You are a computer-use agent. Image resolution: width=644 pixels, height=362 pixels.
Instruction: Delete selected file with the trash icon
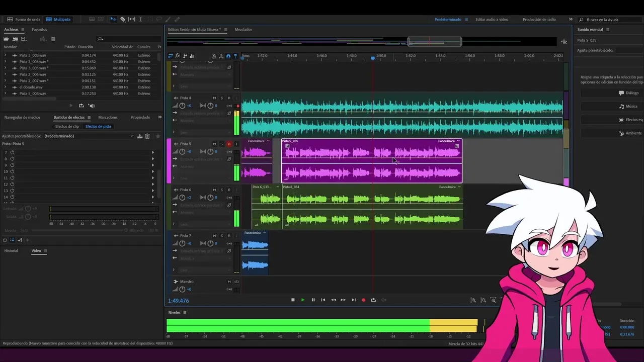(53, 39)
